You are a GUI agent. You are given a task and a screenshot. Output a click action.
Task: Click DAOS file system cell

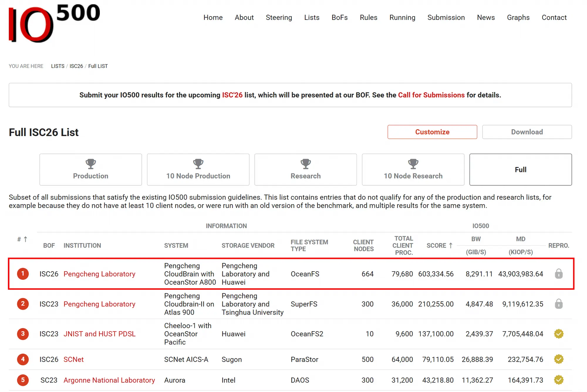[300, 380]
